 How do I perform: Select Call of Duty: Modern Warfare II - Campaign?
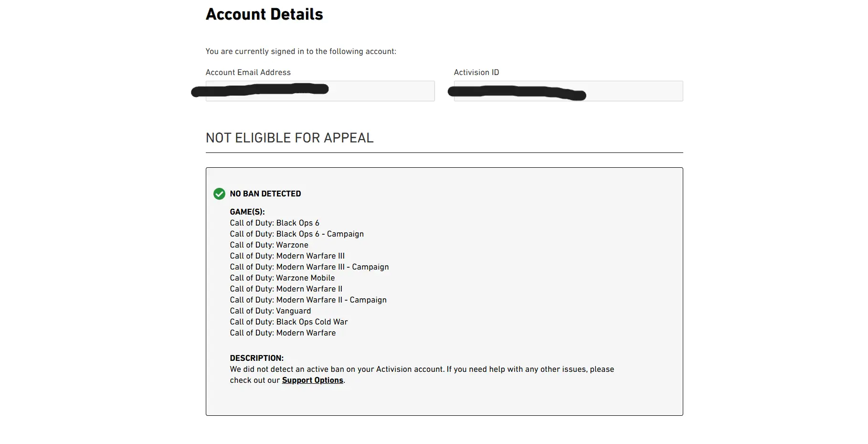(308, 300)
